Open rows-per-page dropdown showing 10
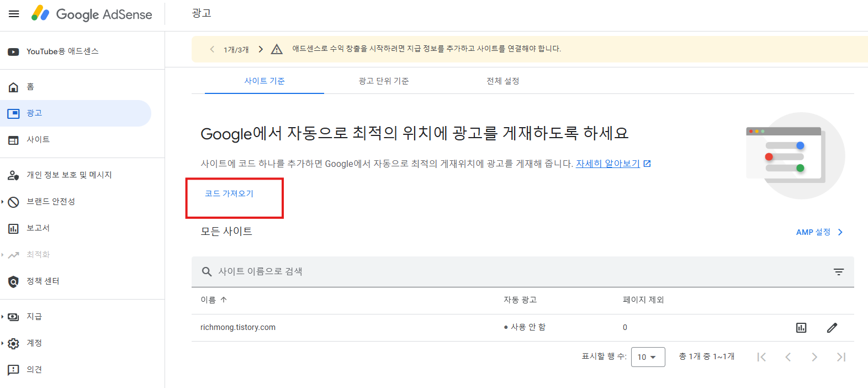Viewport: 868px width, 388px height. click(x=648, y=357)
